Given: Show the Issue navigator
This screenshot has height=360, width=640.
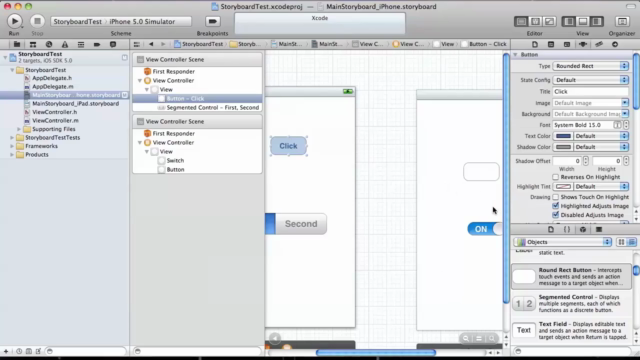Looking at the screenshot, I should point(65,44).
